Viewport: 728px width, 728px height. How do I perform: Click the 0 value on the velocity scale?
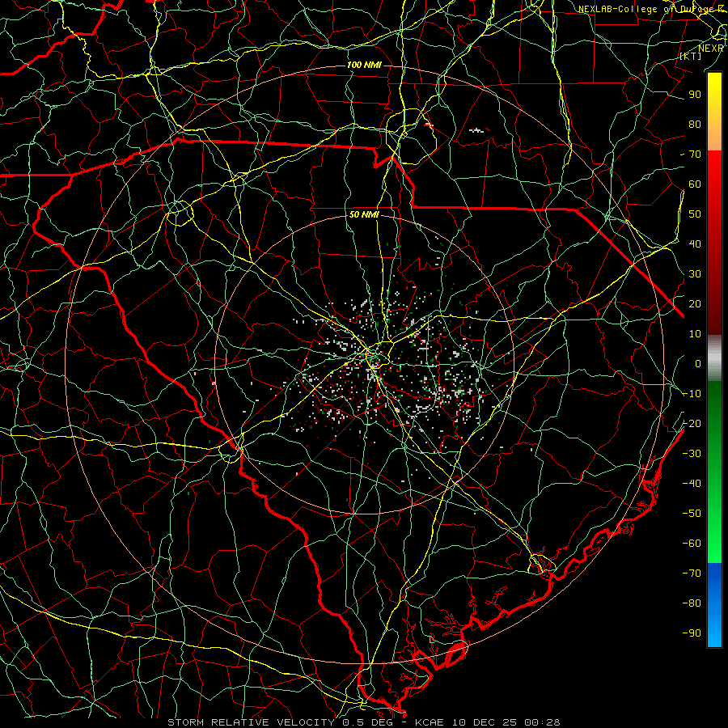pyautogui.click(x=698, y=364)
